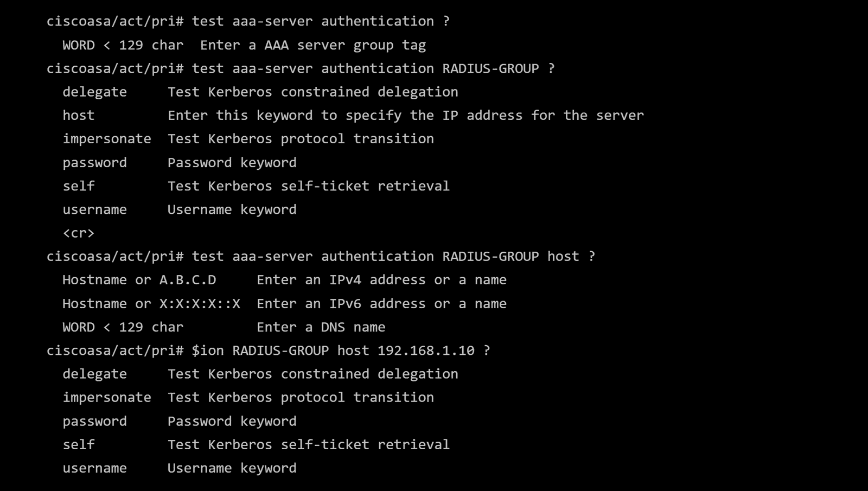Click 'password' in the last options list
This screenshot has height=491, width=868.
pos(94,422)
